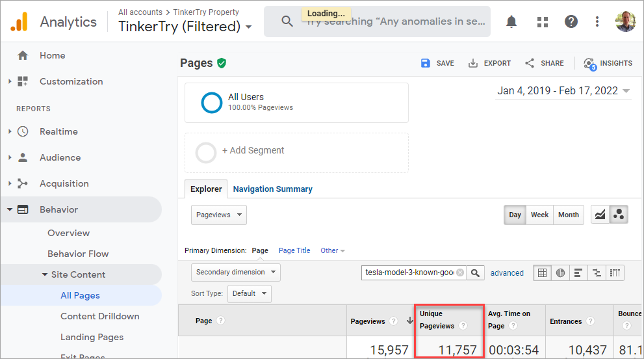Viewport: 644px width, 359px height.
Task: Click help icon beside Unique Pageviews
Action: pyautogui.click(x=463, y=325)
